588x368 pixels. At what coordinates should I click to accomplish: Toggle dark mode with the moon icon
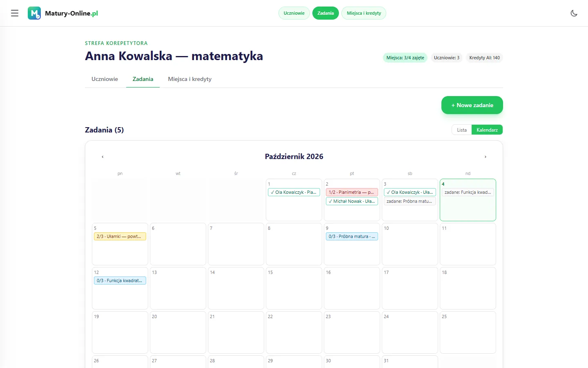(x=574, y=13)
